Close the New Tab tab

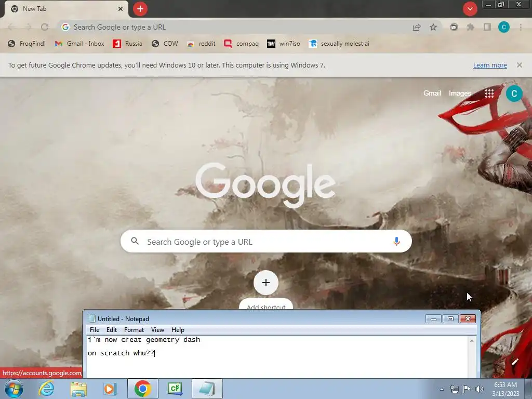120,9
